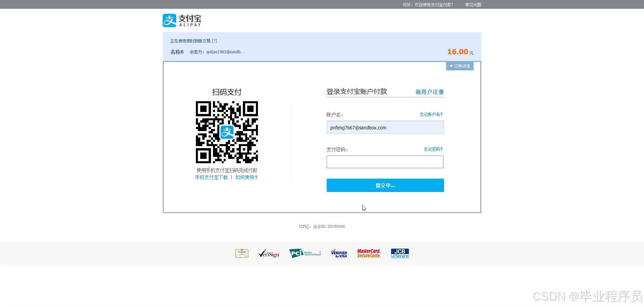Focus the 支付密码 password field
The width and height of the screenshot is (644, 307).
point(385,162)
